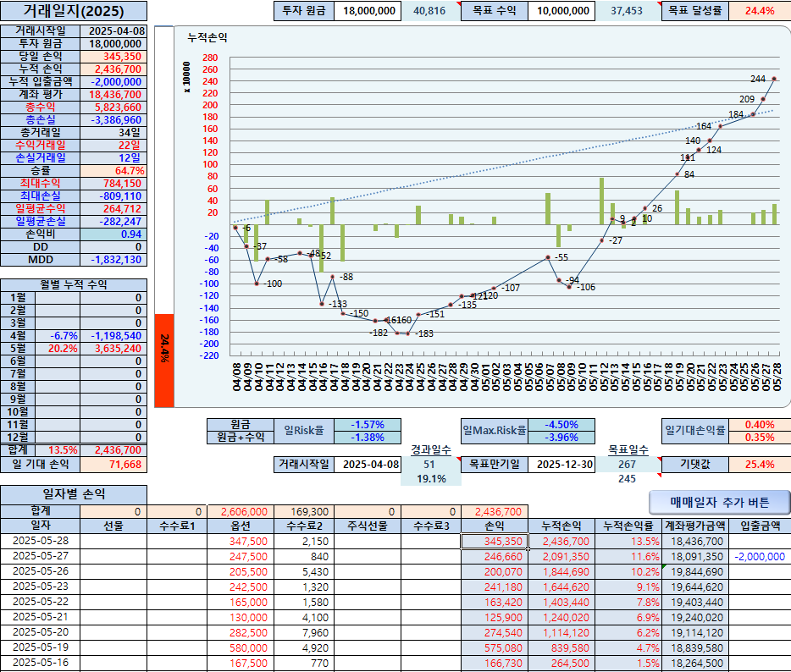Select the 목표 수익 value 10,000,000
The height and width of the screenshot is (672, 791).
tap(561, 11)
